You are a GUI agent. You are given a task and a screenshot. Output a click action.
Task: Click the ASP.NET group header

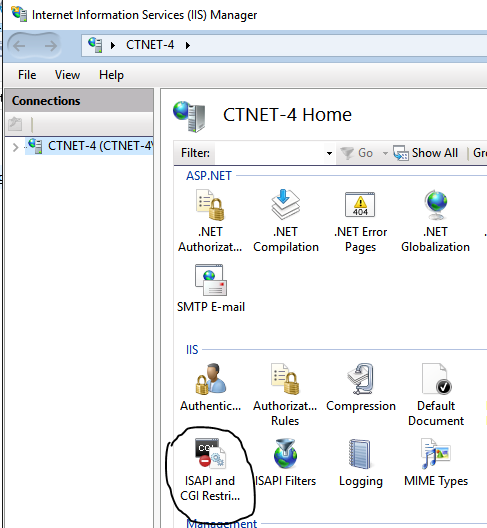tap(209, 176)
